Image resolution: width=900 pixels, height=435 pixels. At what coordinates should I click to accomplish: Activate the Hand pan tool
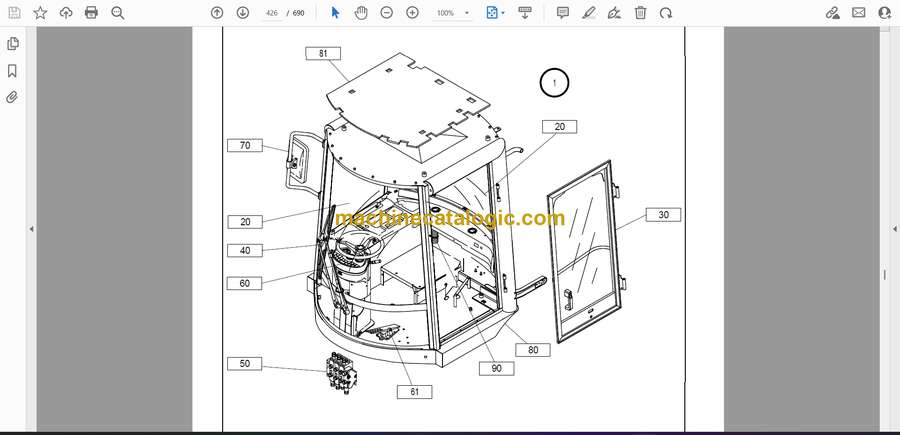coord(360,13)
